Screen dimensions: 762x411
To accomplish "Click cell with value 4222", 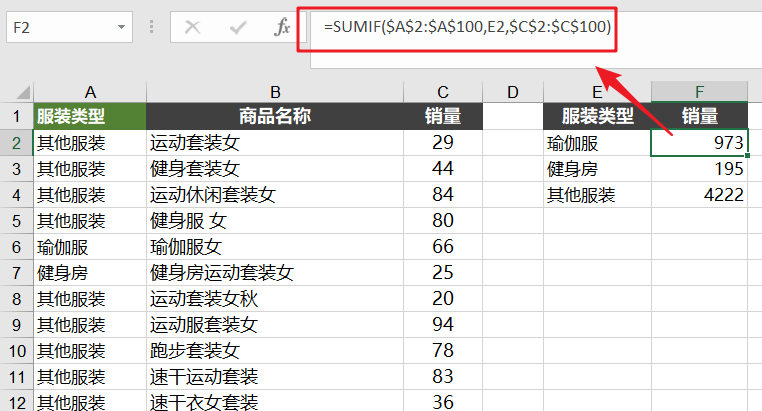I will [x=699, y=195].
